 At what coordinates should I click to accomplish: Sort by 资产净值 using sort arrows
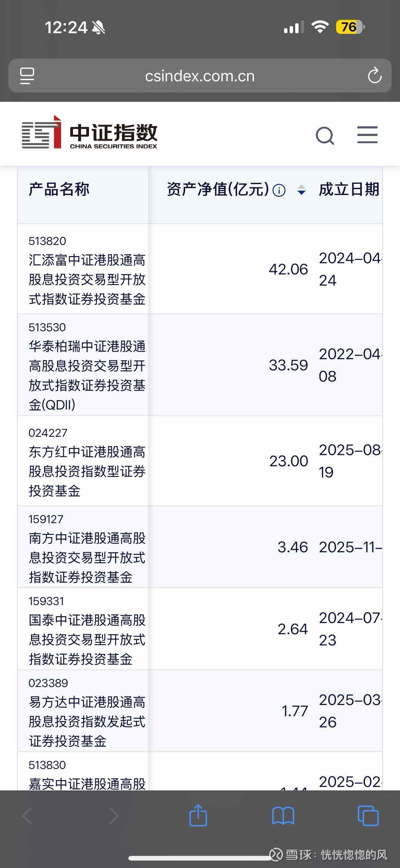click(301, 190)
